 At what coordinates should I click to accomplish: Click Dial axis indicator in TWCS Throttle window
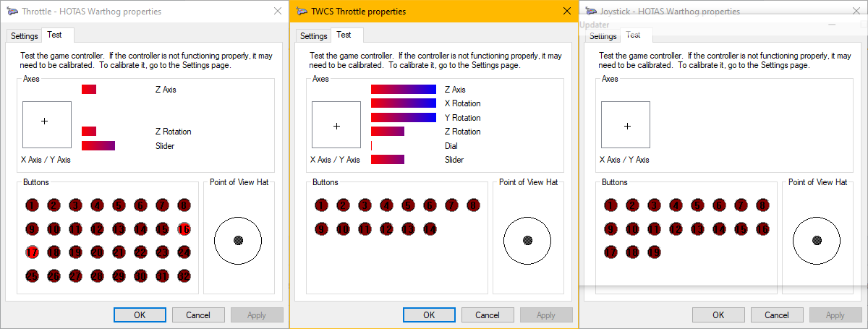point(372,145)
